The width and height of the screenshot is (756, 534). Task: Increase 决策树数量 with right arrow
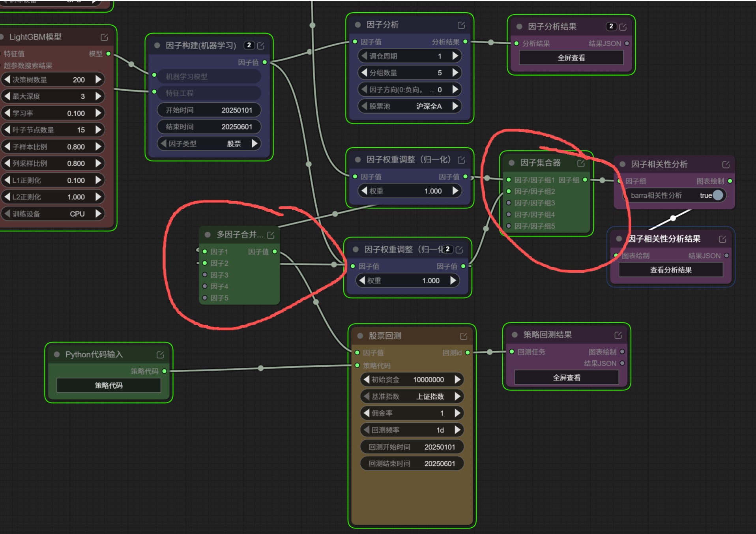tap(98, 80)
